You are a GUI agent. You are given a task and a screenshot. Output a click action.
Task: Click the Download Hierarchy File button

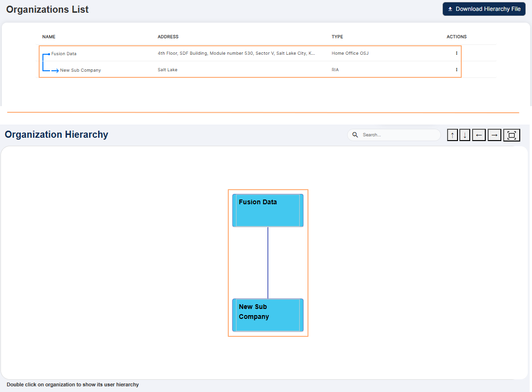(x=484, y=8)
